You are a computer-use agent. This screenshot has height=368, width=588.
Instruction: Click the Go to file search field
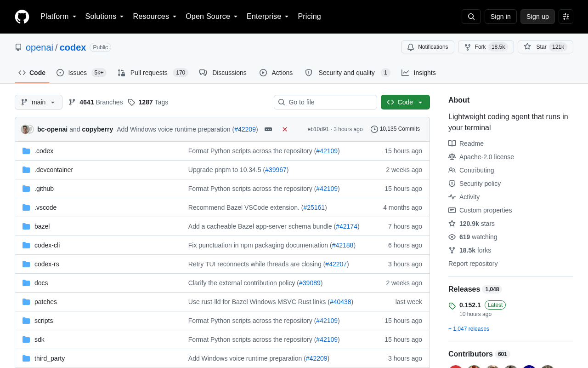[325, 102]
